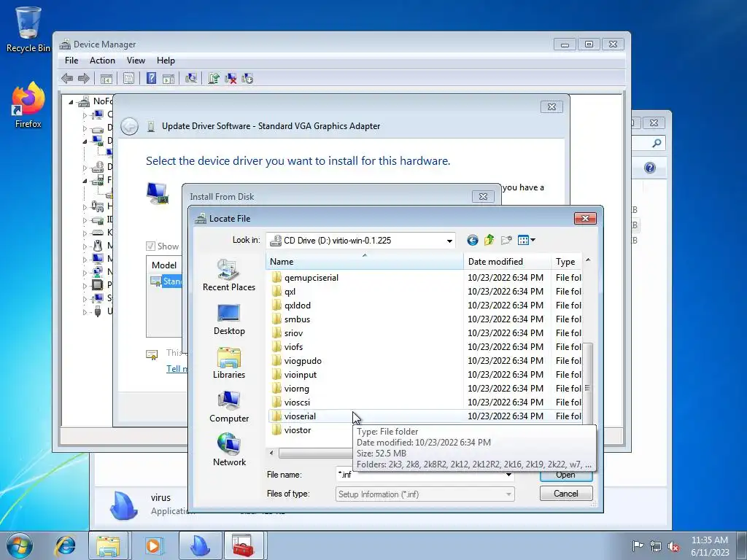
Task: Click the help icon in background Explorer window
Action: pyautogui.click(x=650, y=168)
